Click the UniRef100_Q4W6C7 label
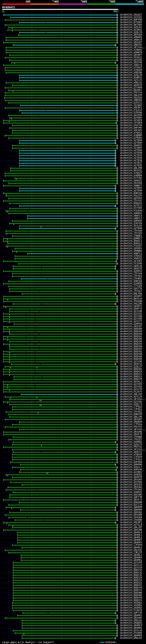The image size is (146, 644). pos(131,186)
